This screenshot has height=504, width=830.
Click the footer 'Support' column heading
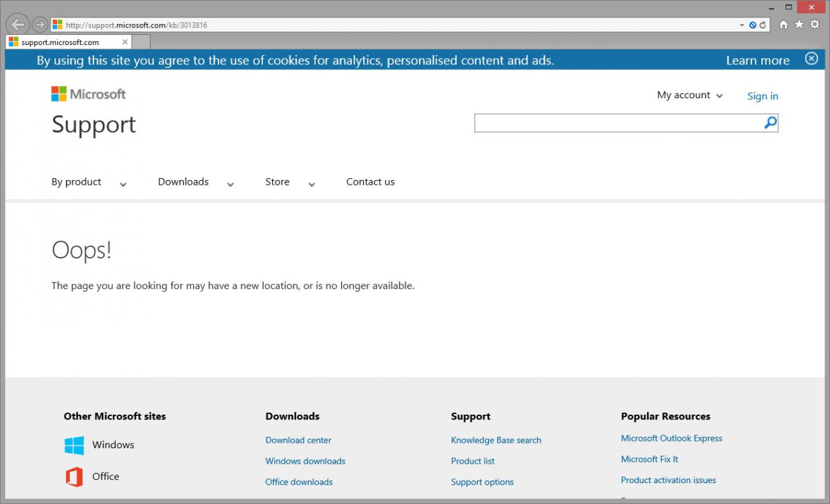(471, 417)
